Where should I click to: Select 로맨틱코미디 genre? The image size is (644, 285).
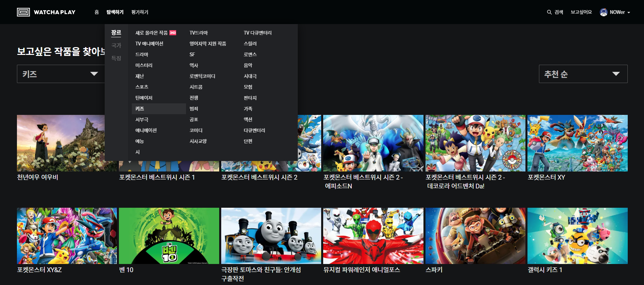[x=202, y=76]
